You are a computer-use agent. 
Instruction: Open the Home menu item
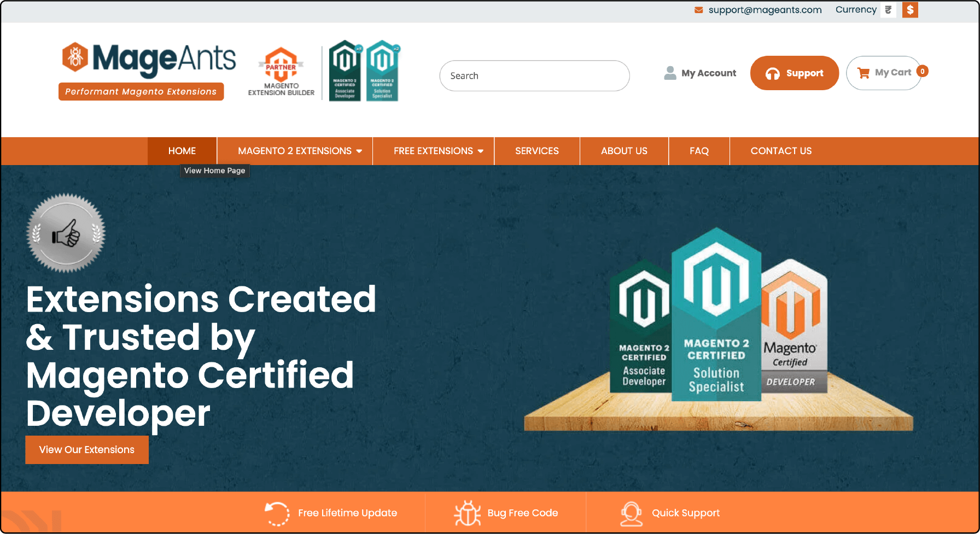182,151
